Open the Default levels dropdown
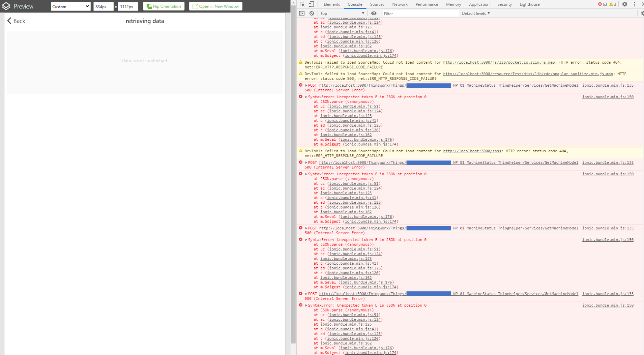 tap(475, 13)
